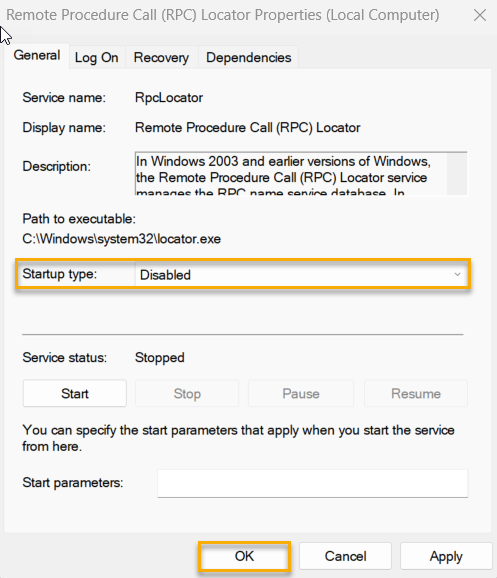Click the Start service button
This screenshot has height=578, width=497.
point(75,393)
